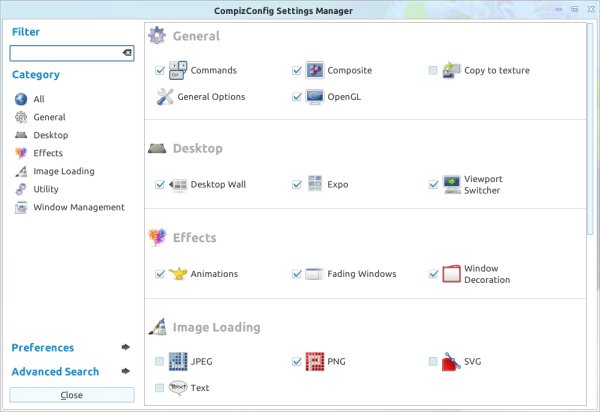Open the PNG plugin icon

(315, 362)
